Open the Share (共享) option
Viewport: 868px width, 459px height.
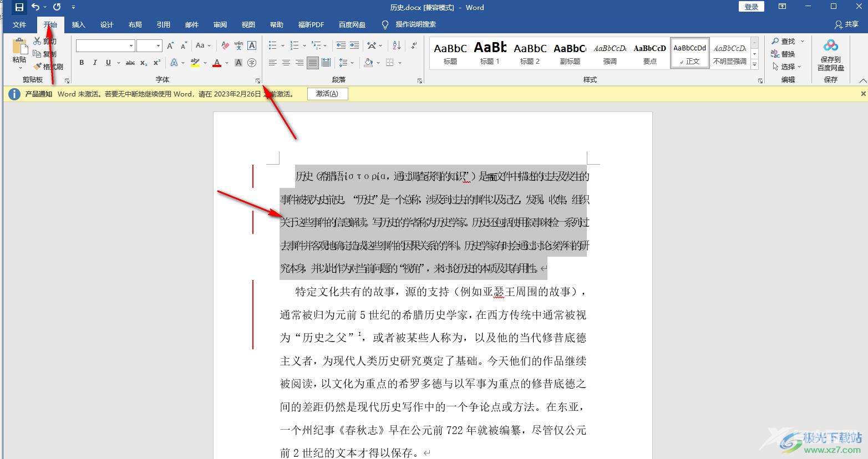tap(846, 24)
